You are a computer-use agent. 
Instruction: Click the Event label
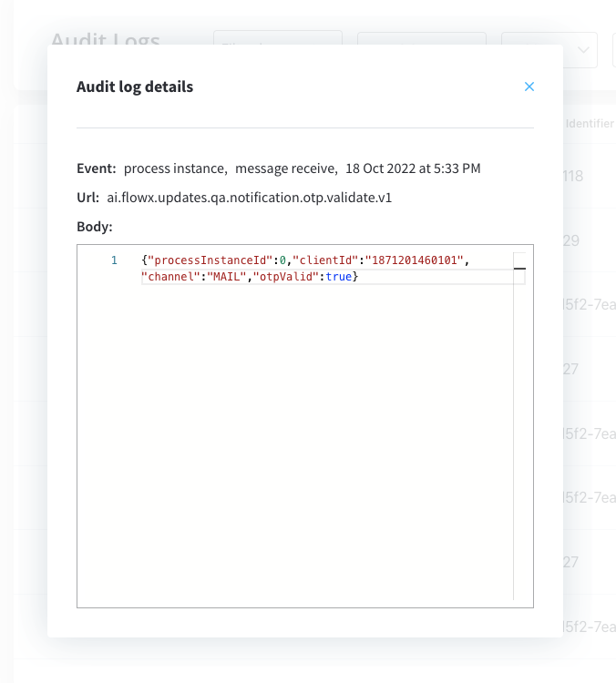coord(97,168)
